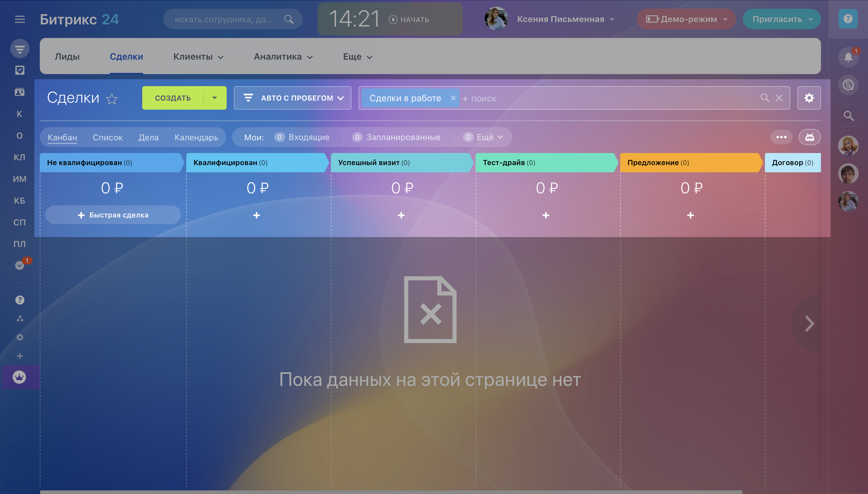This screenshot has height=494, width=868.
Task: Start the workday with Начать
Action: [409, 20]
